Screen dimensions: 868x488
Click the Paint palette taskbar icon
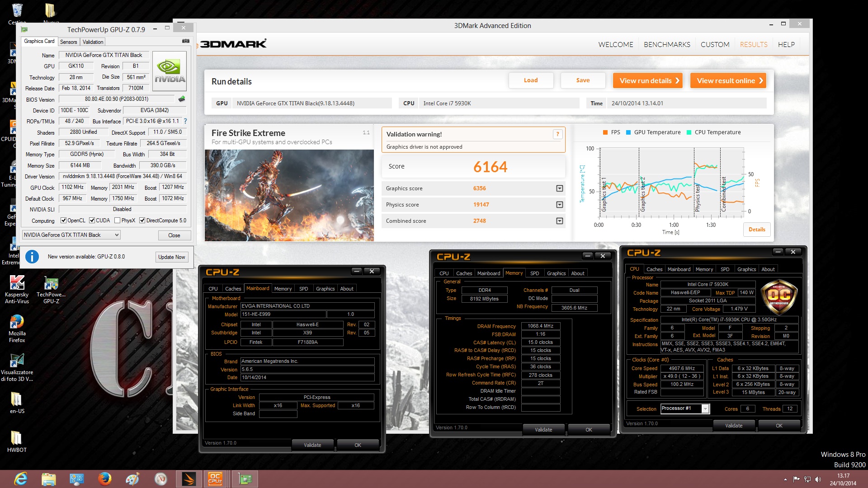click(132, 479)
